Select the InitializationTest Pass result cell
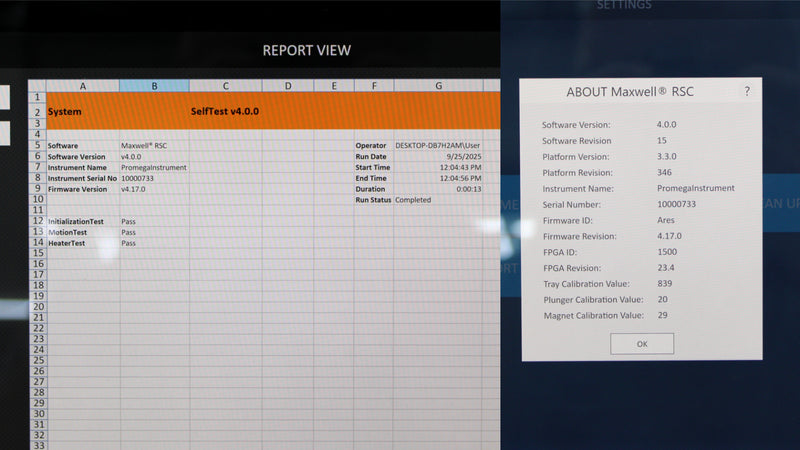This screenshot has width=800, height=450. coord(154,221)
